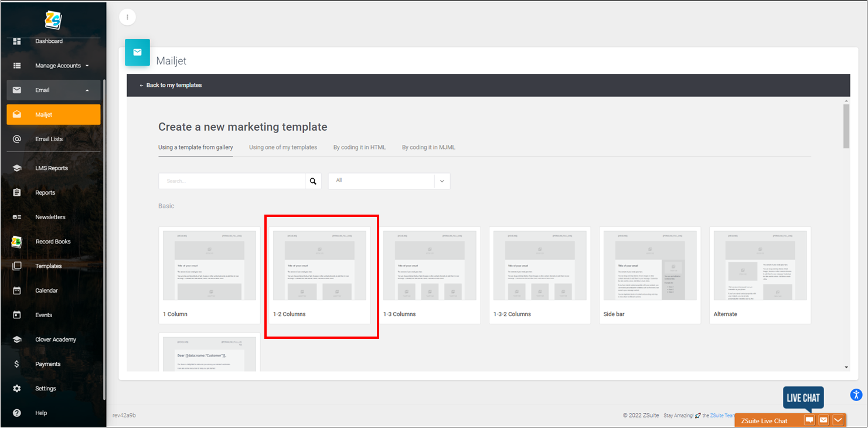The height and width of the screenshot is (428, 868).
Task: Open the accessibility widget icon
Action: point(856,394)
